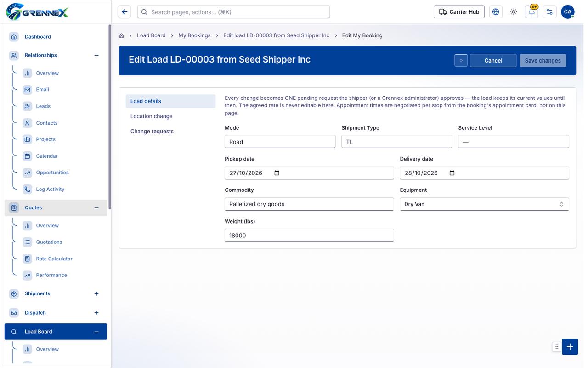Open the Rate Calculator sidebar item
588x368 pixels.
pyautogui.click(x=54, y=259)
